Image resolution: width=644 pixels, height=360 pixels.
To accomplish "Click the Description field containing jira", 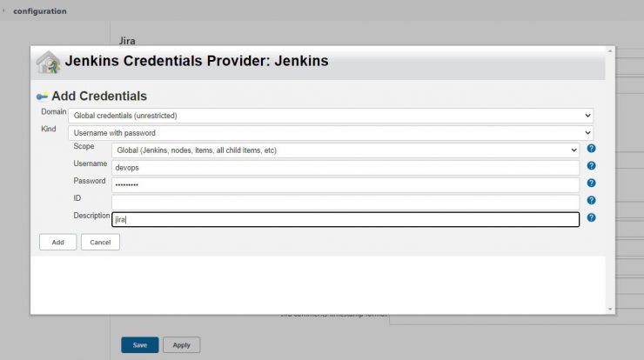I will pos(345,219).
